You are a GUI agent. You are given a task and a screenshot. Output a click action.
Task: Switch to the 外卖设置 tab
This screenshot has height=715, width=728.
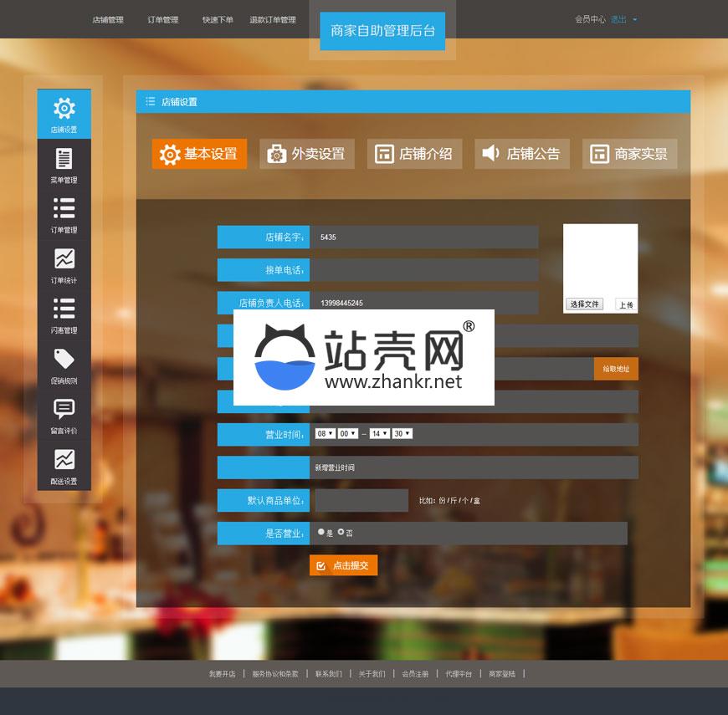tap(307, 154)
